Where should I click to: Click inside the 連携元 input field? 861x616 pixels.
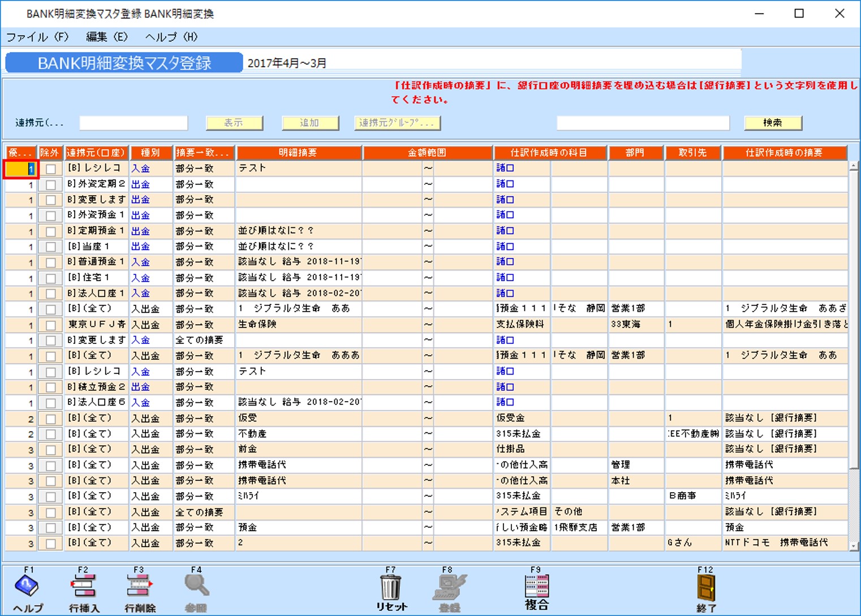pos(133,123)
